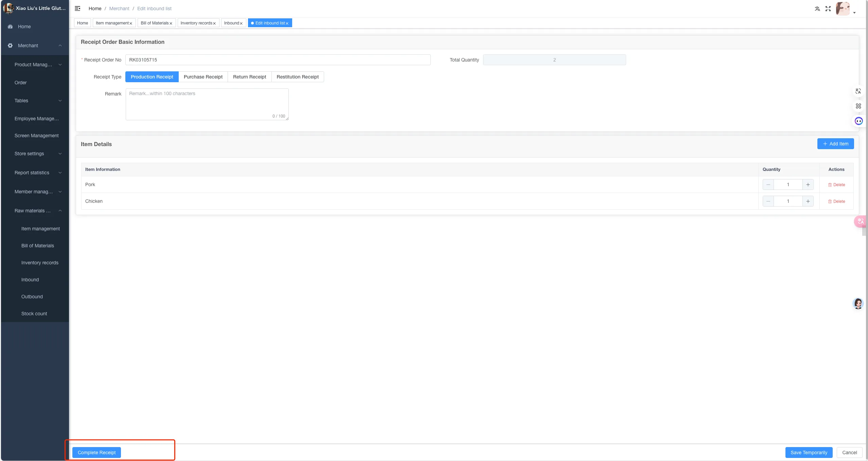Image resolution: width=868 pixels, height=461 pixels.
Task: Open the floating chatbot face icon
Action: (x=858, y=121)
